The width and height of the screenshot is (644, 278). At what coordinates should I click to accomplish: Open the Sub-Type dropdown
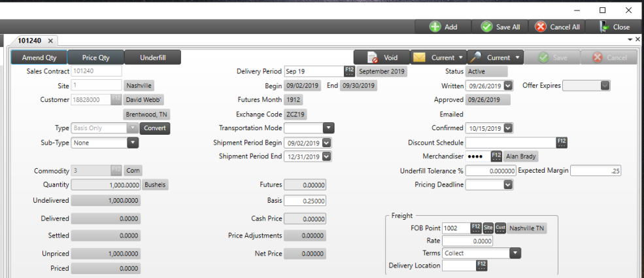tap(132, 143)
